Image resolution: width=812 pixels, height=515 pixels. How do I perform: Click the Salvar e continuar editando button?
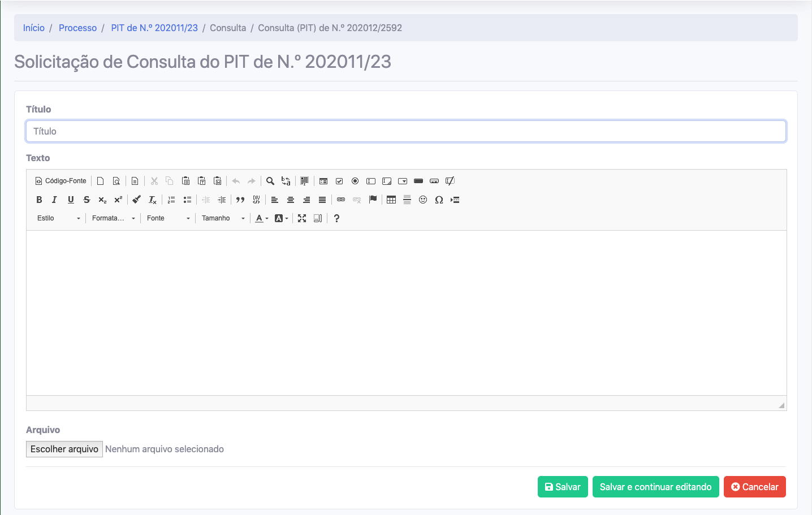pos(655,487)
